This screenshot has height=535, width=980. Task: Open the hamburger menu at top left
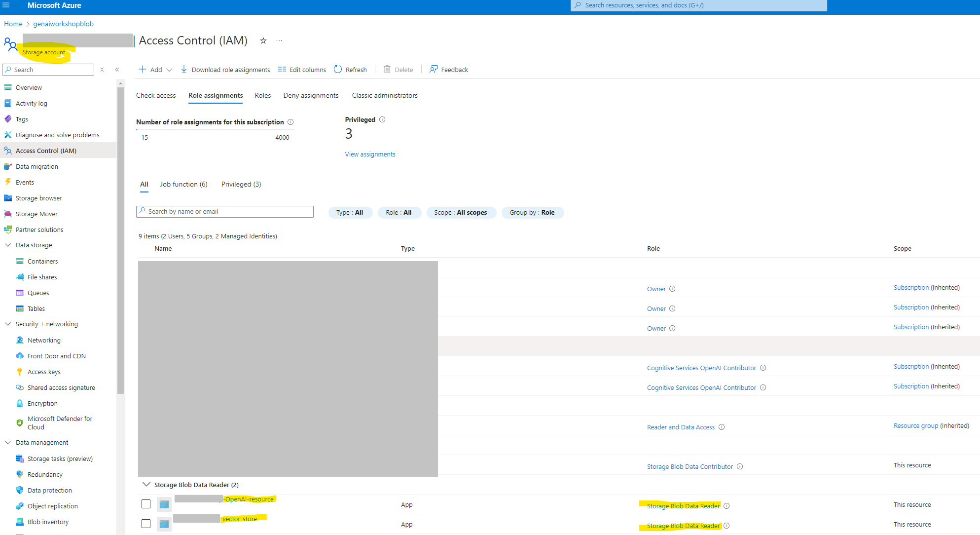(x=6, y=5)
